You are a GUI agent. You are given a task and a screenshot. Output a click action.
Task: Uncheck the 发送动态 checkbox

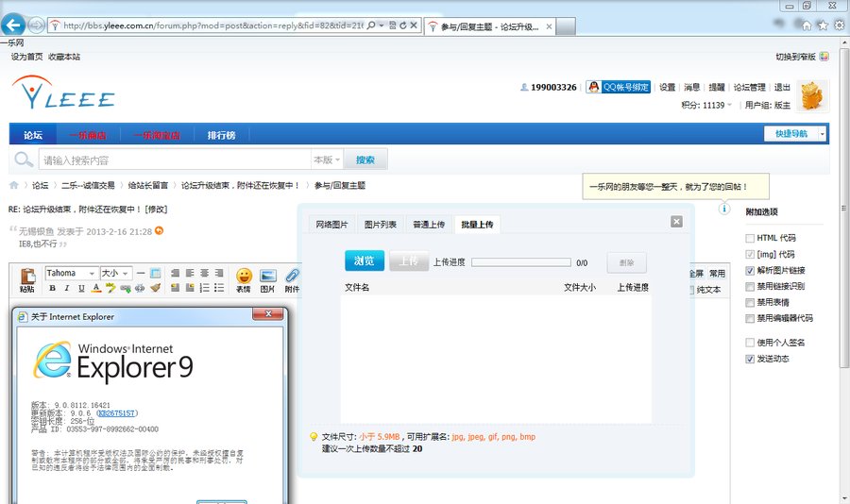point(750,359)
